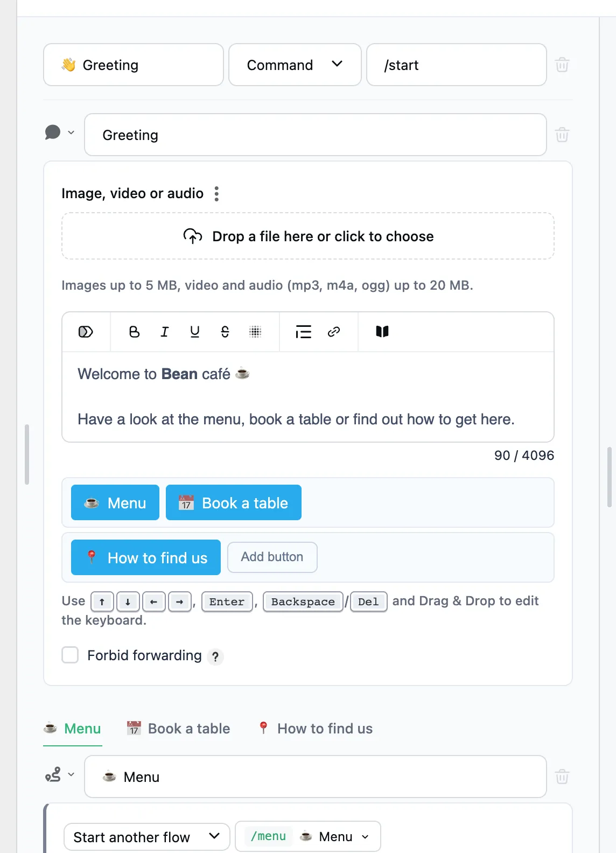The width and height of the screenshot is (616, 853).
Task: Click the file drop area to choose media
Action: (x=308, y=236)
